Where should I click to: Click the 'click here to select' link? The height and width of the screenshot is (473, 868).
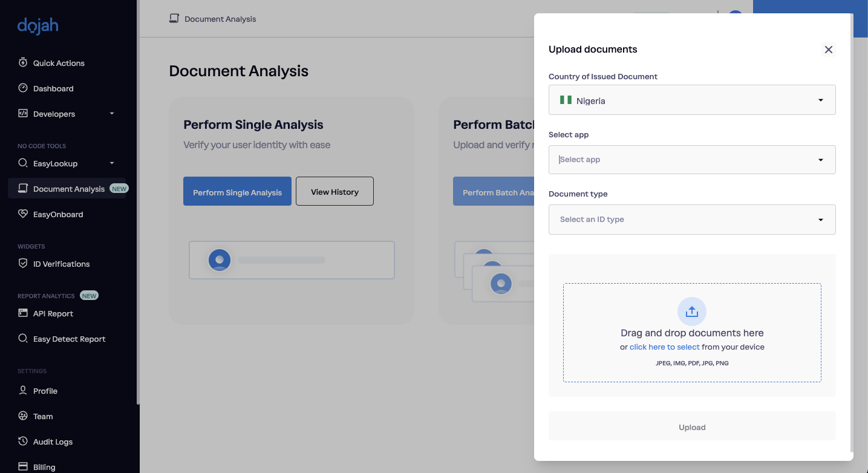pyautogui.click(x=664, y=347)
